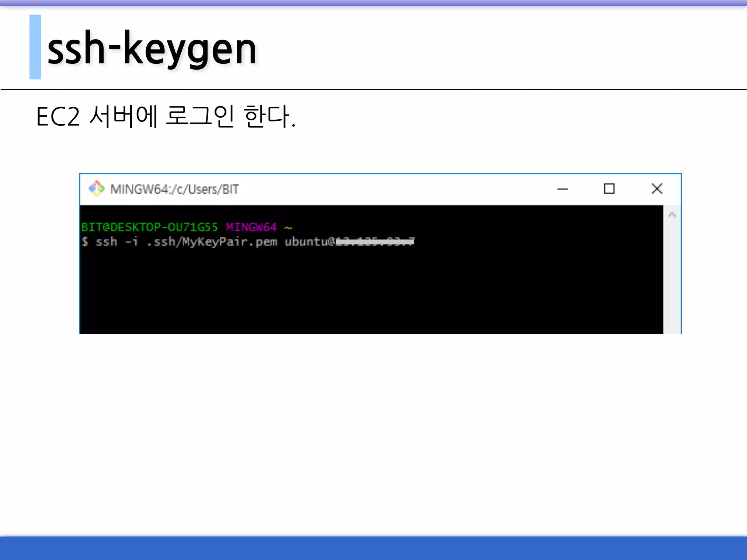
Task: Close the MINGW64 terminal window
Action: (x=657, y=189)
